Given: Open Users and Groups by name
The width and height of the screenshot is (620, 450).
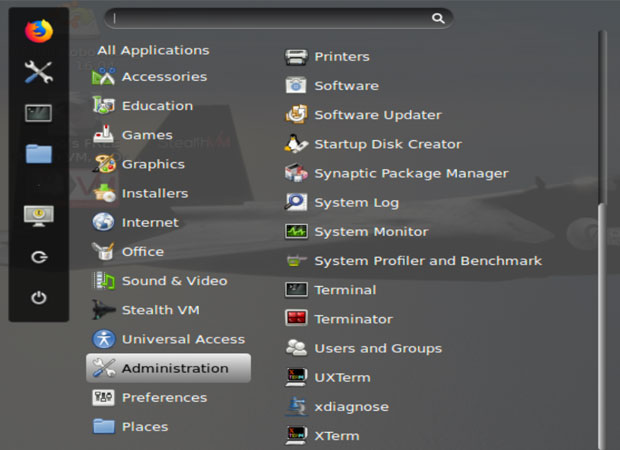Looking at the screenshot, I should 378,348.
